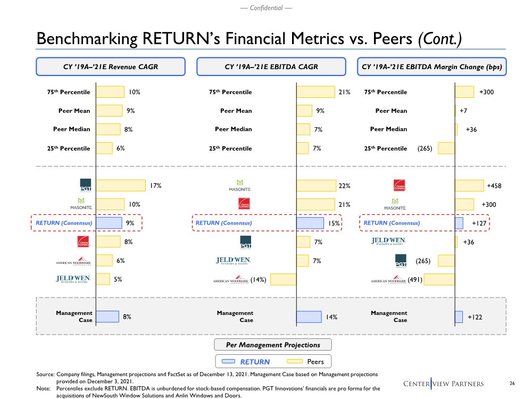This screenshot has width=532, height=399.
Task: Click the PGT logo in Margin Change chart
Action: click(401, 261)
